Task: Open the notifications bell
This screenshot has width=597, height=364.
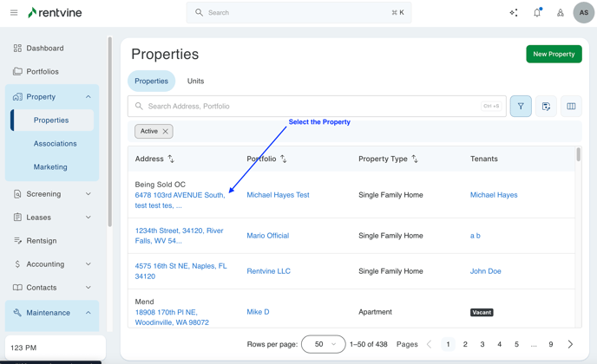Action: [537, 13]
